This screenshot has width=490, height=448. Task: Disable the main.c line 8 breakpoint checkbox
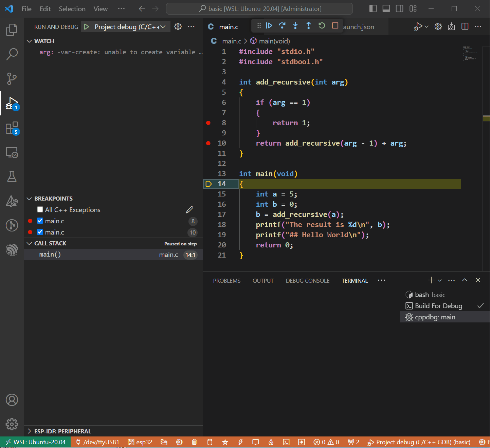tap(40, 221)
